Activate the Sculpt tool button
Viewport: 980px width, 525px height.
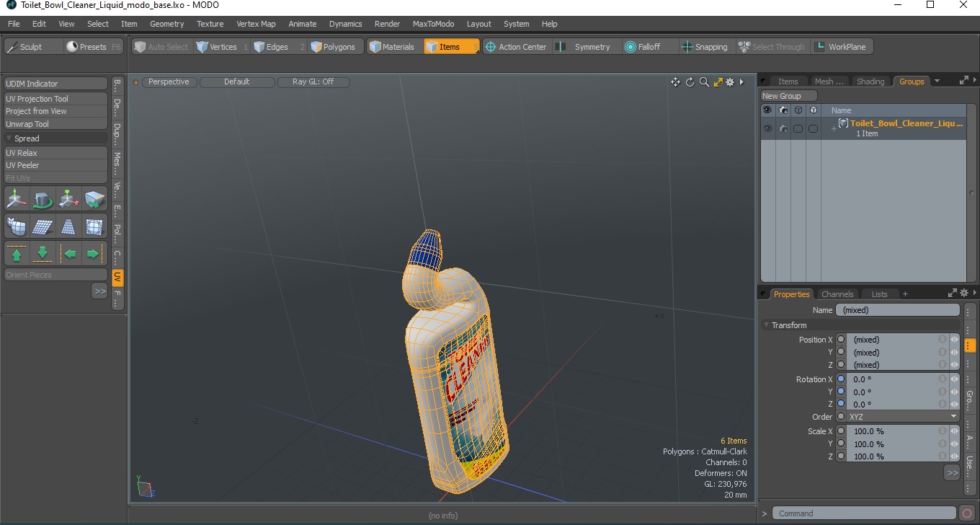(32, 47)
